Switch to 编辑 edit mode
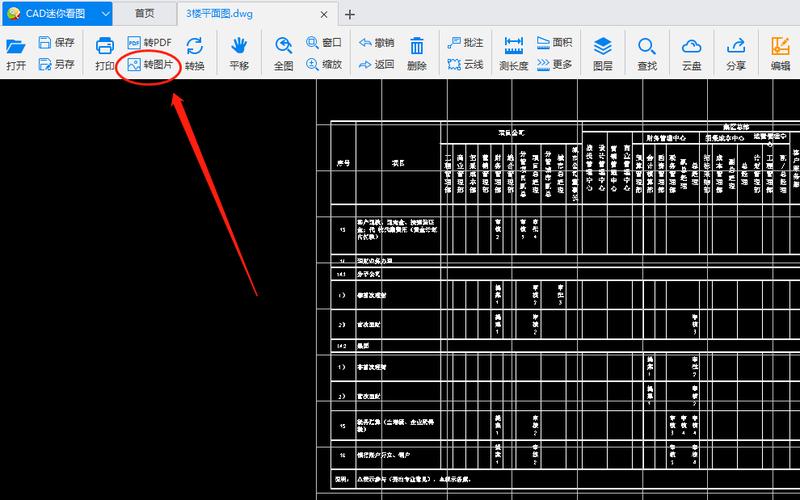The width and height of the screenshot is (800, 500). 780,54
